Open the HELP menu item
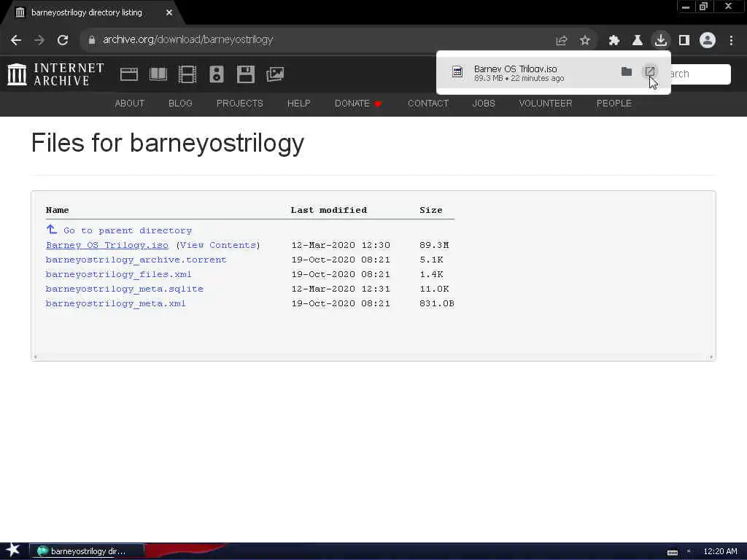Image resolution: width=747 pixels, height=560 pixels. 298,104
